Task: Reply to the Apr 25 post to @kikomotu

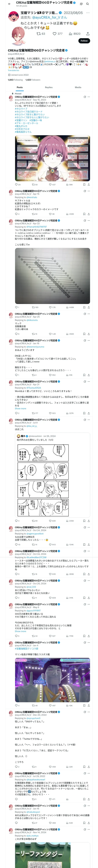Action: (x=16, y=334)
